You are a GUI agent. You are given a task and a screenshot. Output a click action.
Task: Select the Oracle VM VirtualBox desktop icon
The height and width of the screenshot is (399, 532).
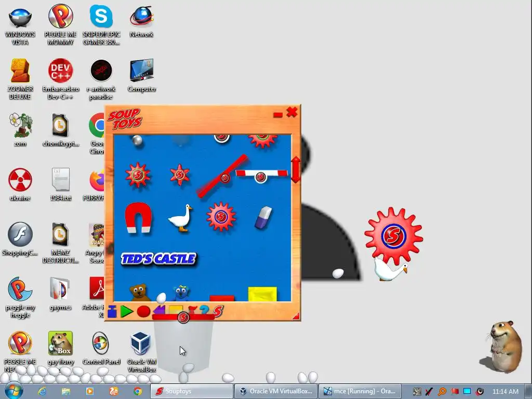[141, 352]
